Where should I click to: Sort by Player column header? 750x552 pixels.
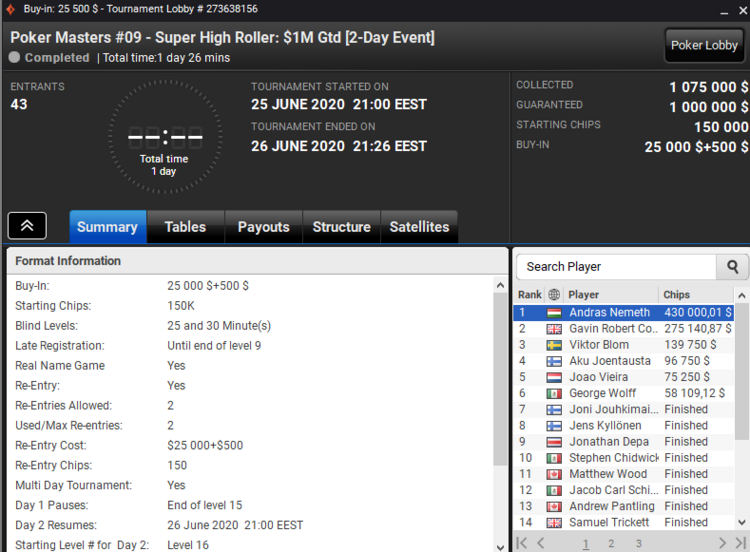click(611, 295)
